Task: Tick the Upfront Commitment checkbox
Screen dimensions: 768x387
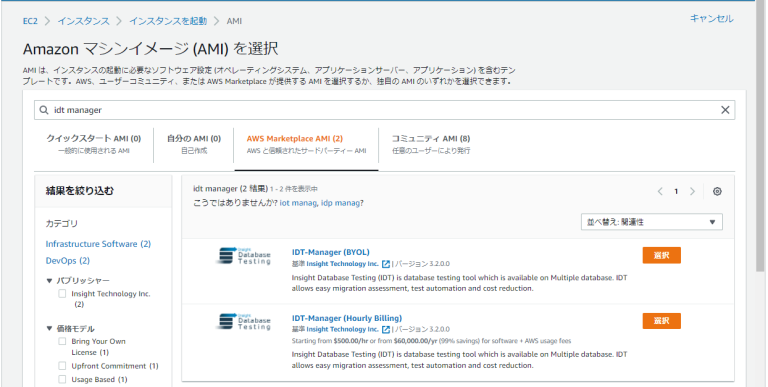Action: pos(62,366)
